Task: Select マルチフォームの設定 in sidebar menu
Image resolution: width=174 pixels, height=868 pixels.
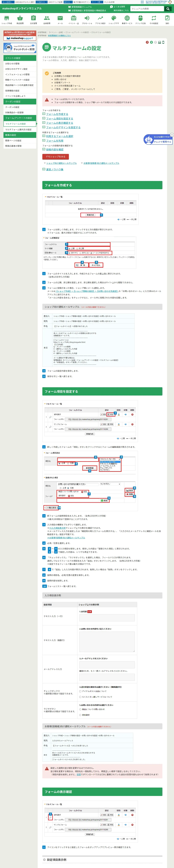Action: click(x=20, y=124)
